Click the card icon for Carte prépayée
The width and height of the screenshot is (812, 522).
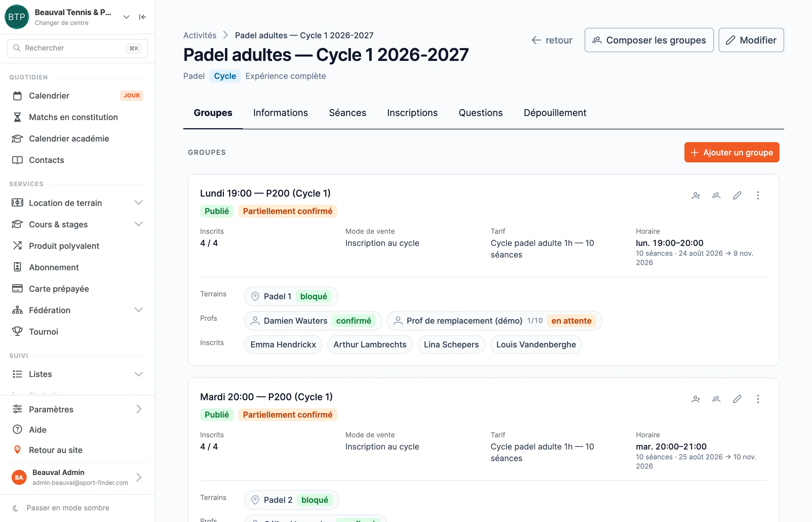(17, 289)
